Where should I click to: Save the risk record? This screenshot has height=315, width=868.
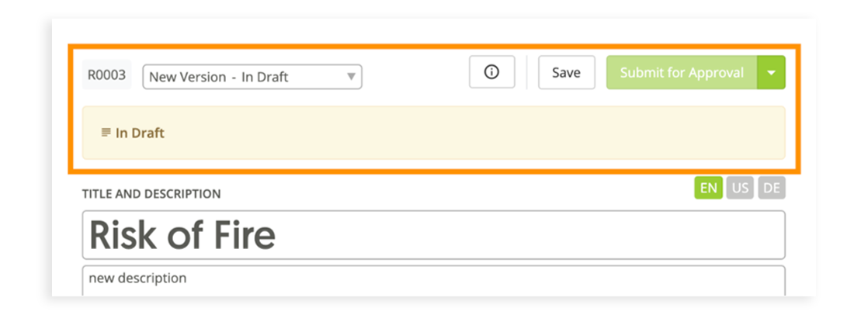click(x=566, y=72)
